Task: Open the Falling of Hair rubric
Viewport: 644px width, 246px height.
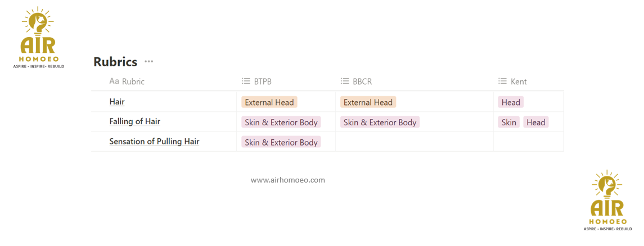Action: (135, 122)
